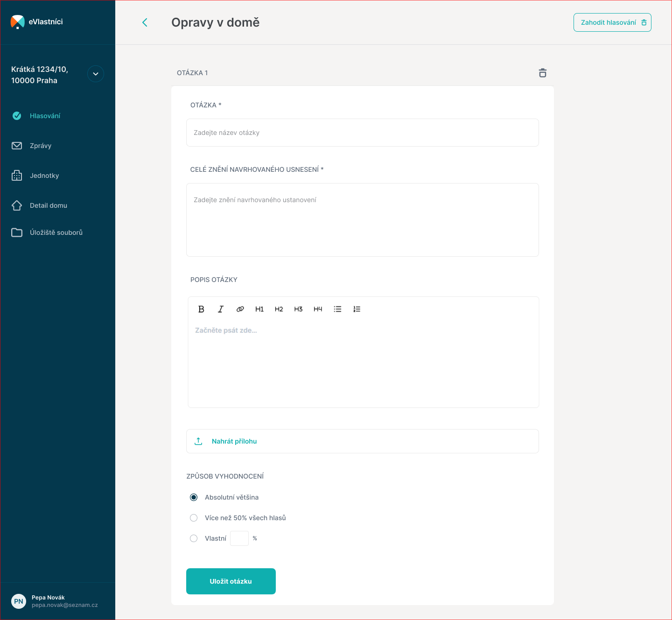
Task: Open Zprávy in the sidebar
Action: (41, 146)
